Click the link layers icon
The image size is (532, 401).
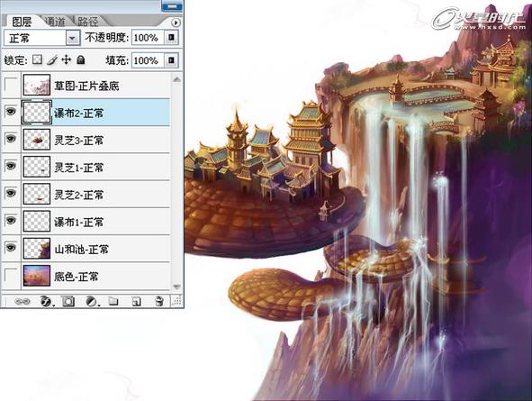pyautogui.click(x=23, y=301)
